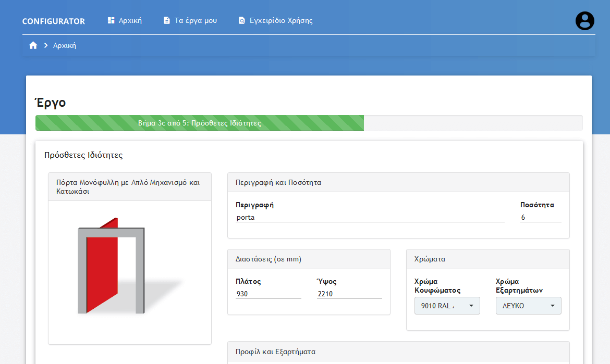Expand the Χρώμα Εξαρτημάτων dropdown showing ΛΕΥΚΟ
610x364 pixels.
pos(528,306)
